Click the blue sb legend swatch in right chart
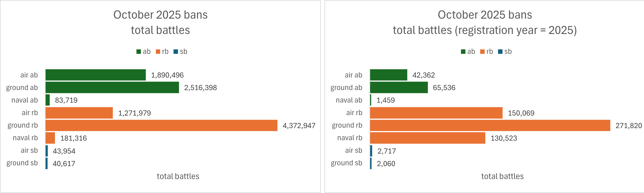Image resolution: width=644 pixels, height=193 pixels. tap(500, 52)
